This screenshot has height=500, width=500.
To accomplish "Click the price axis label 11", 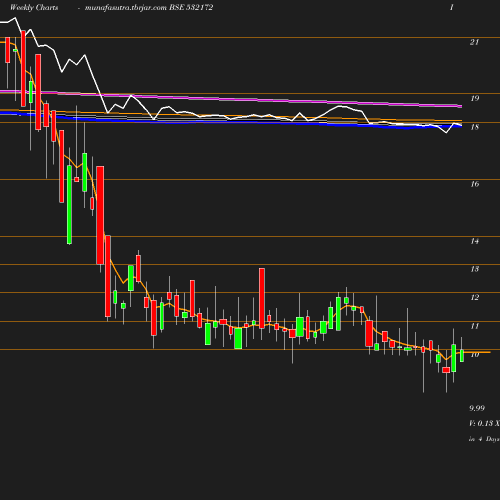I will [x=475, y=326].
